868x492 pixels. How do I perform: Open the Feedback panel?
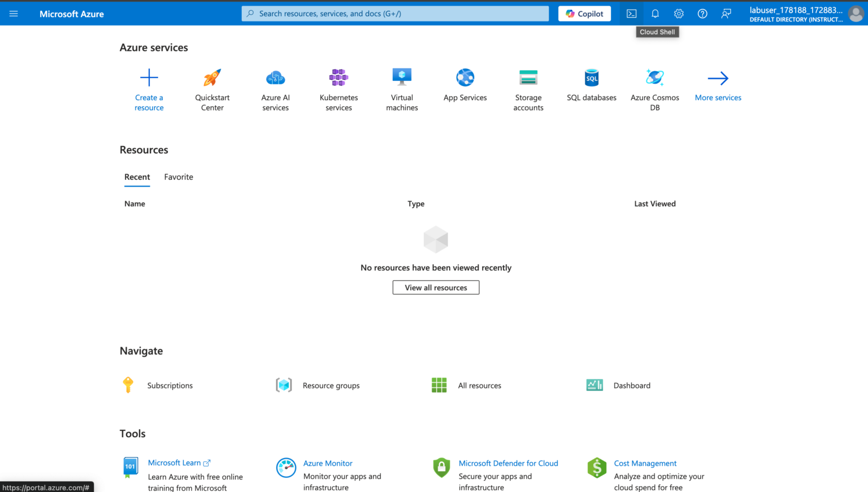click(726, 13)
